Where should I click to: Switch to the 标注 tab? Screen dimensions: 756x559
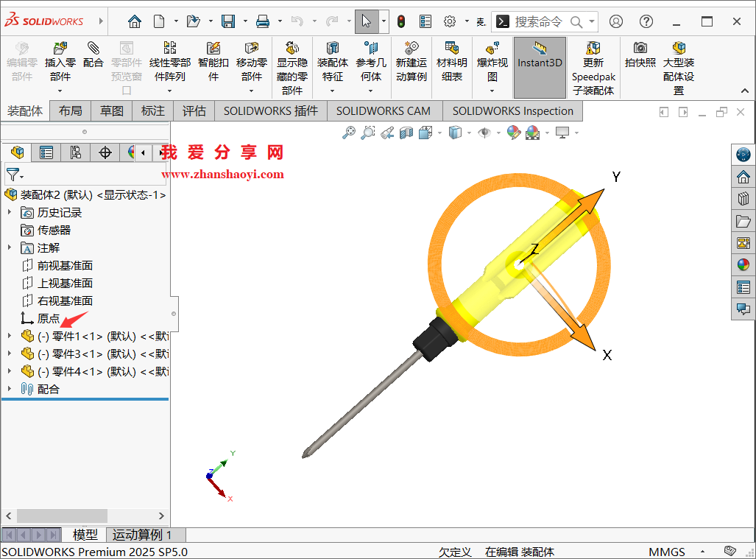coord(153,111)
